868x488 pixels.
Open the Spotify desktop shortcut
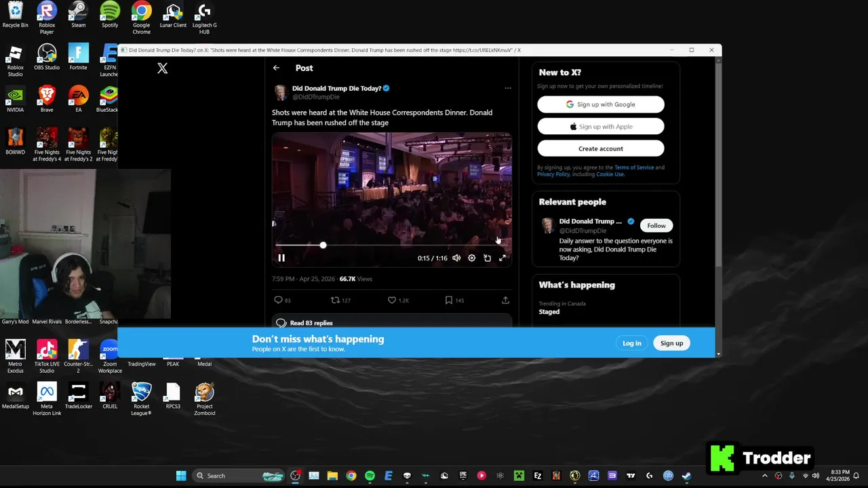110,15
